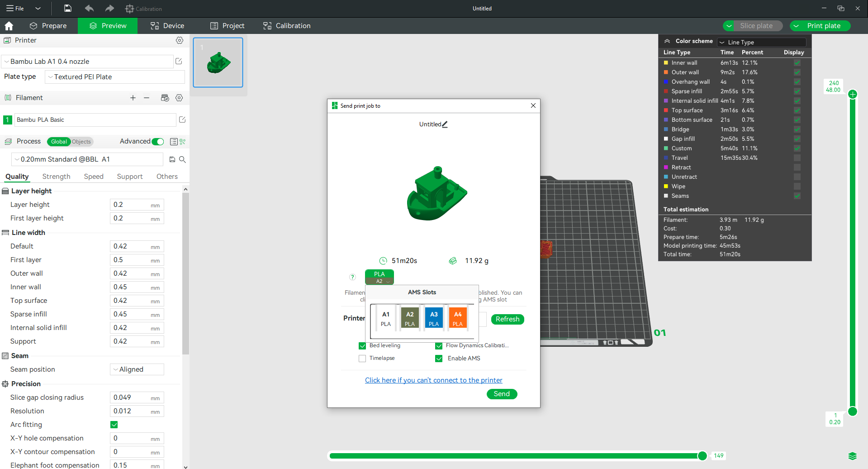
Task: Switch to the Device tab
Action: tap(167, 26)
